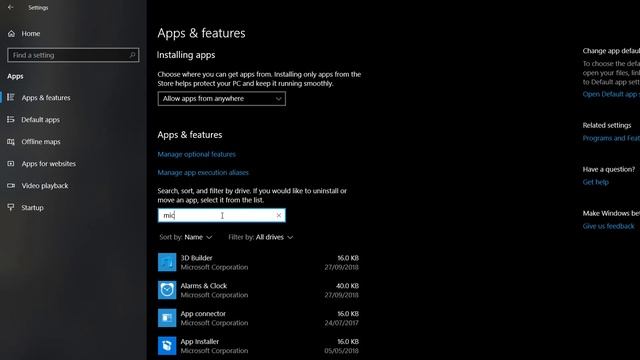640x360 pixels.
Task: Click Manage app execution aliases link
Action: [x=203, y=173]
